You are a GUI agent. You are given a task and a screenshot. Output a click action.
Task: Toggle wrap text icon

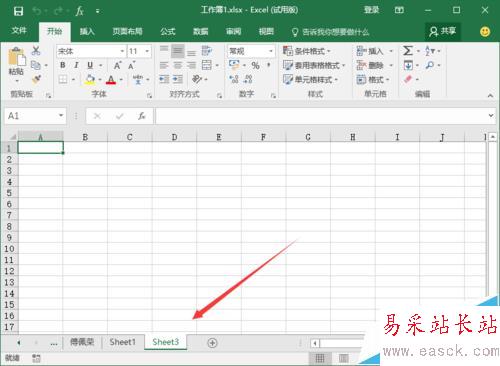click(207, 51)
